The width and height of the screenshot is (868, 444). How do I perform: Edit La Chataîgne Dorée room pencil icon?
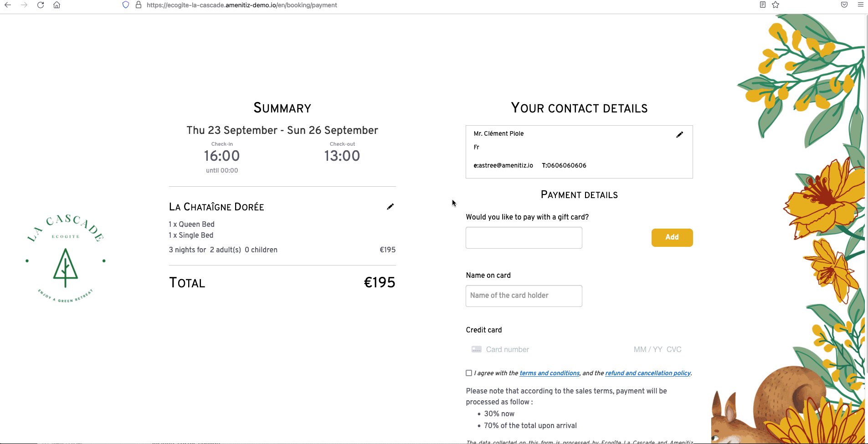(x=390, y=207)
